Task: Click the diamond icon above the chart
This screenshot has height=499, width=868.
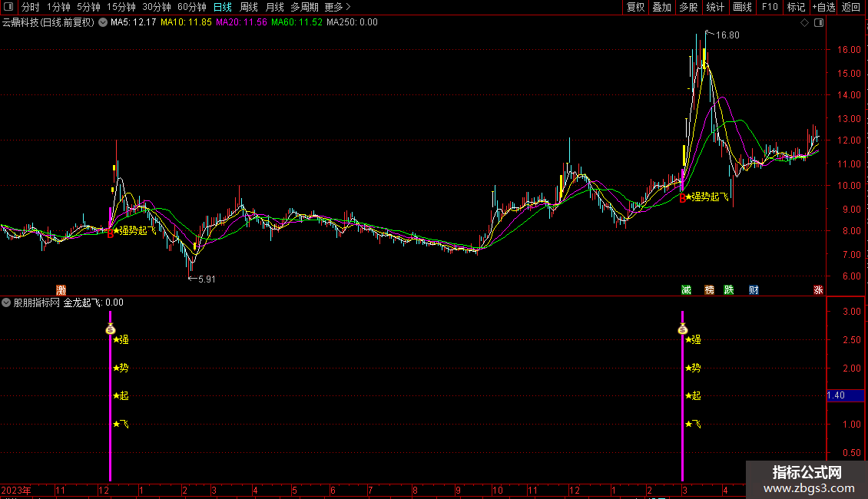Action: click(804, 23)
